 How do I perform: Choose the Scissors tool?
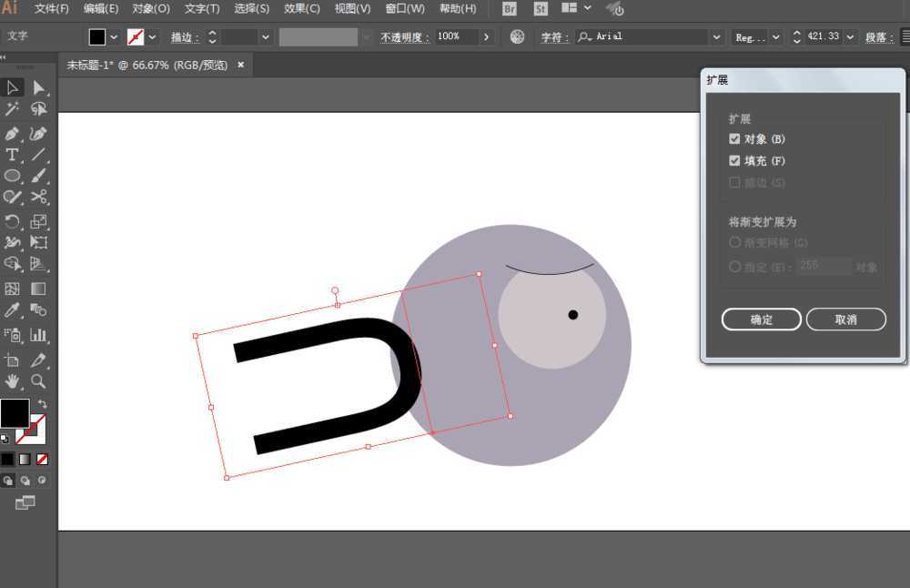pyautogui.click(x=38, y=197)
